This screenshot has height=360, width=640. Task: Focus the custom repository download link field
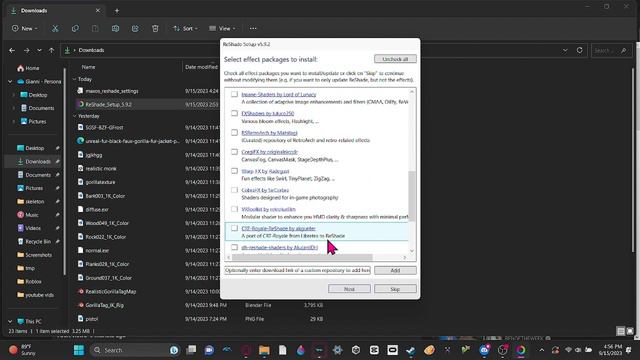pyautogui.click(x=297, y=270)
